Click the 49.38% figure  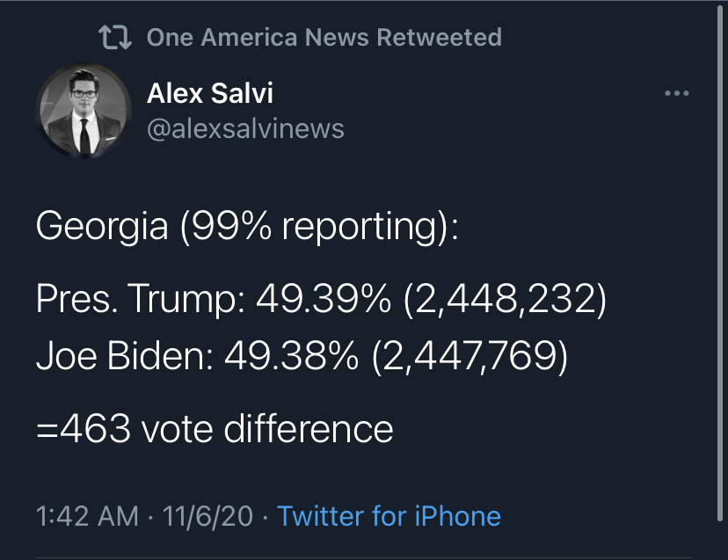tap(292, 356)
